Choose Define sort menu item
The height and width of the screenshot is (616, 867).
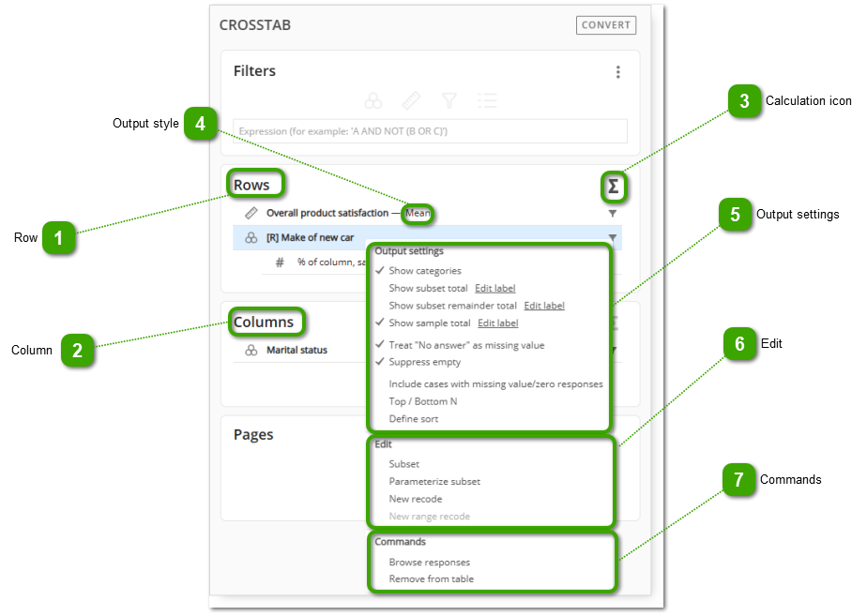point(413,419)
